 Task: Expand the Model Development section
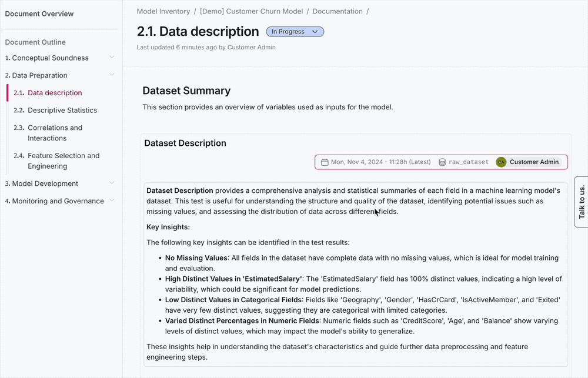click(112, 183)
